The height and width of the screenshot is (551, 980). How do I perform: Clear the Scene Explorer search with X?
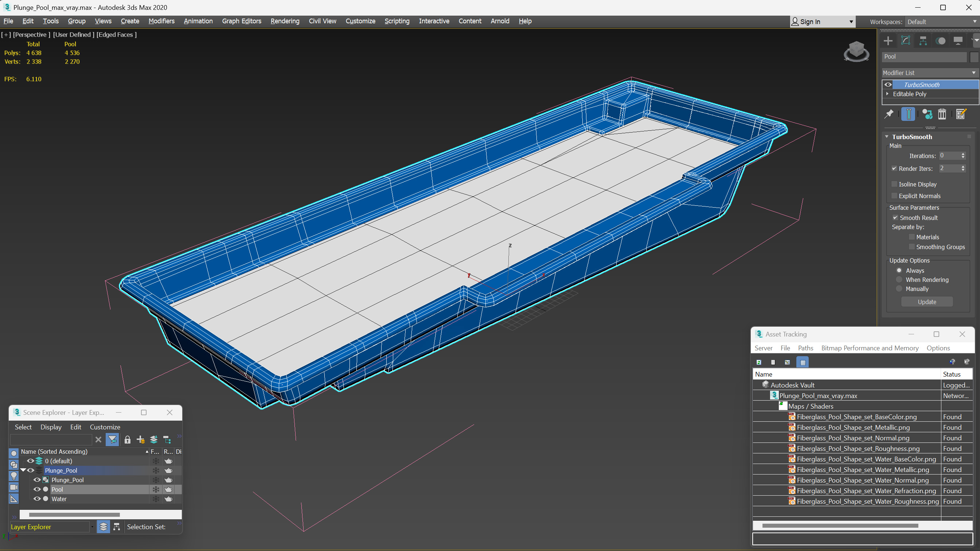(x=98, y=440)
